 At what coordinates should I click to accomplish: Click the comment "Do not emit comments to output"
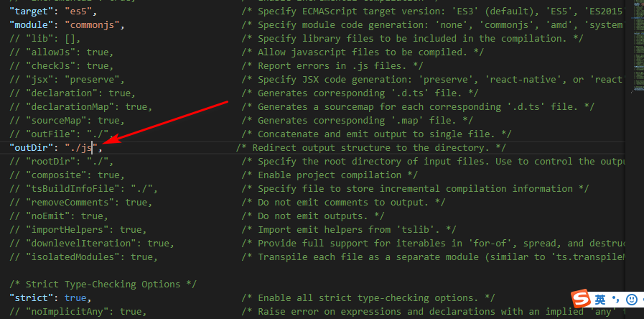pos(343,203)
